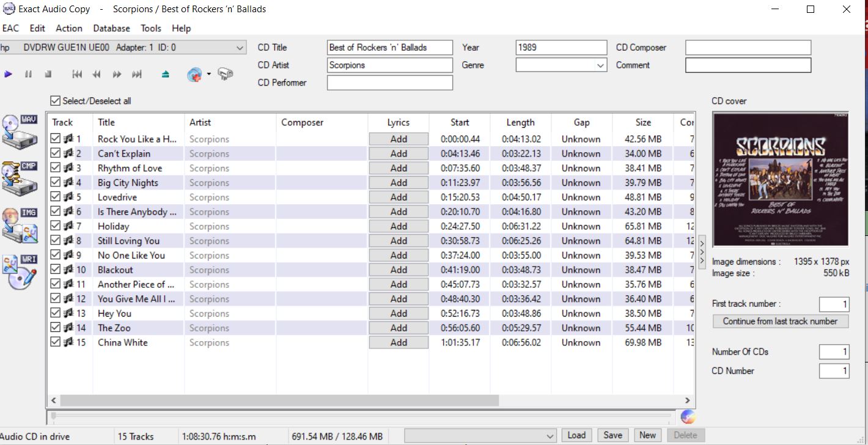The height and width of the screenshot is (445, 868).
Task: Uncheck track 13 Hey You checkbox
Action: point(56,314)
